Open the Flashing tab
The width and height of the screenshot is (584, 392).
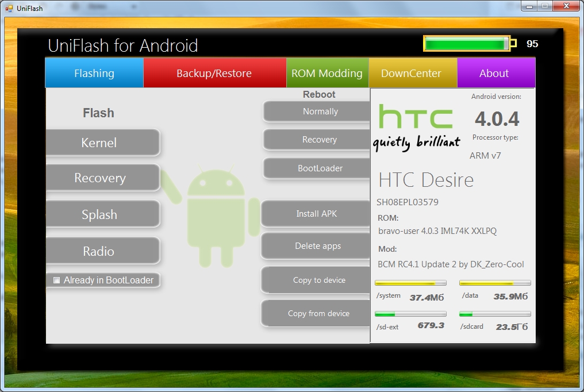pyautogui.click(x=94, y=73)
